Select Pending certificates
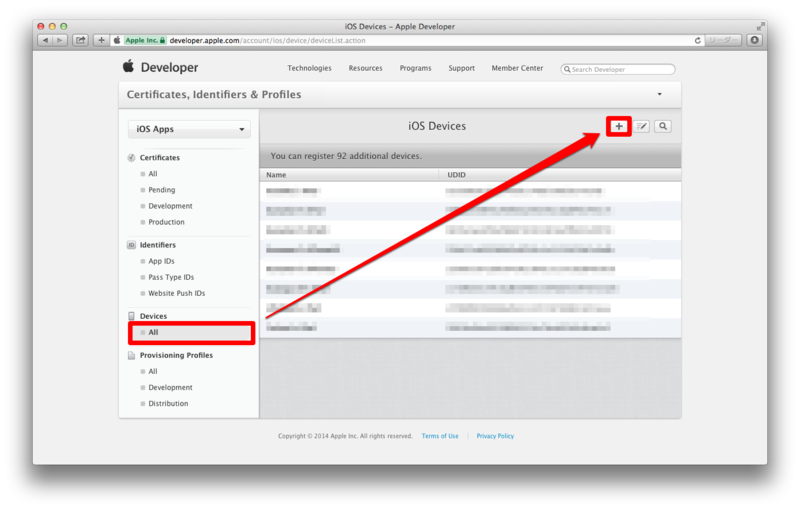800x510 pixels. (161, 190)
